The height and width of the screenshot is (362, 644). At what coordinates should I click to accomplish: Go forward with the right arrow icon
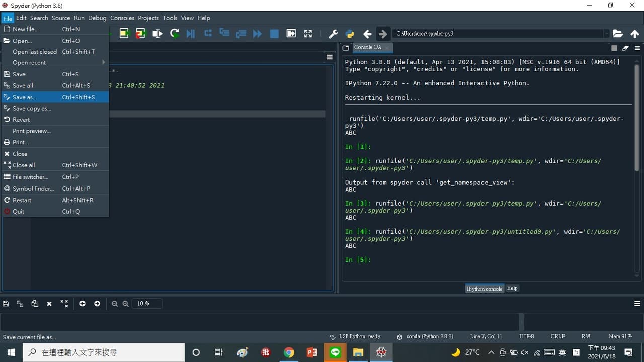point(383,34)
